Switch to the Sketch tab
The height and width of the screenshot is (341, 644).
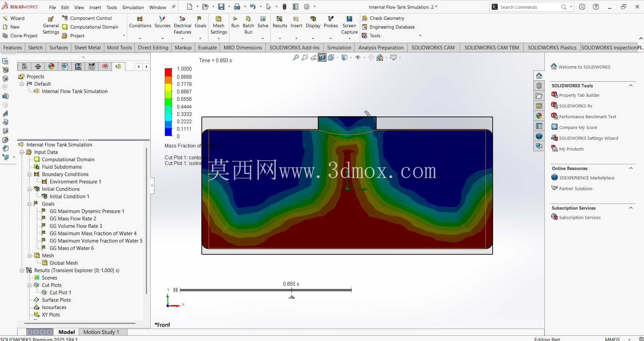pos(35,48)
